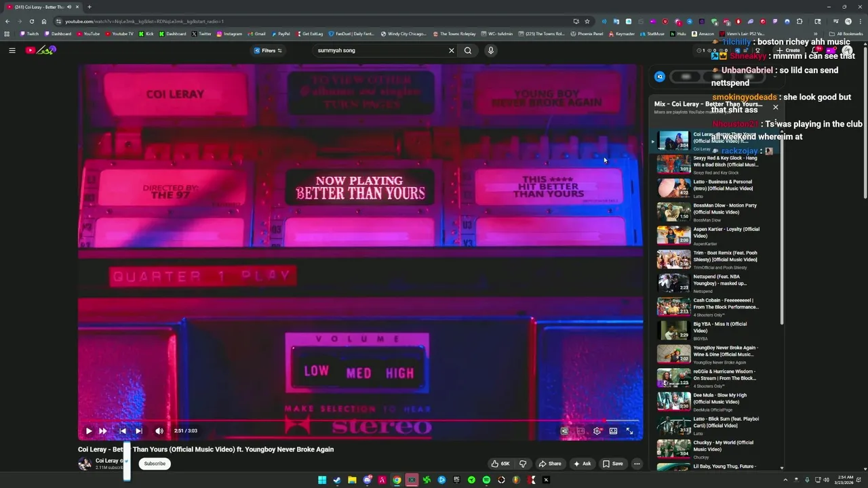Open the YouTube hamburger guide menu
Image resolution: width=868 pixels, height=488 pixels.
tap(12, 50)
